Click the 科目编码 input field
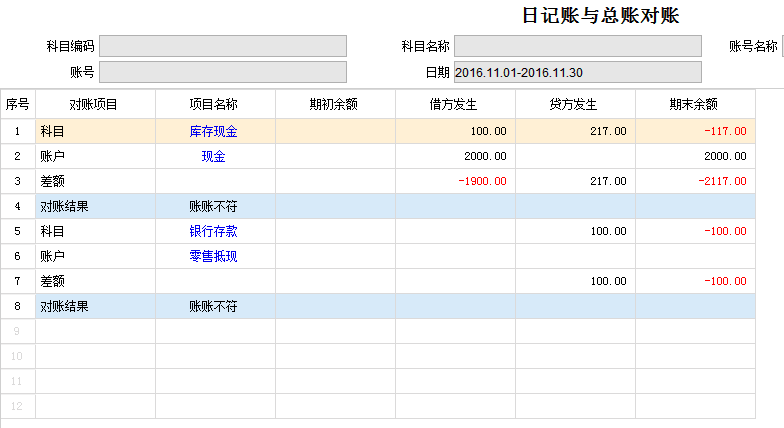 [x=223, y=46]
